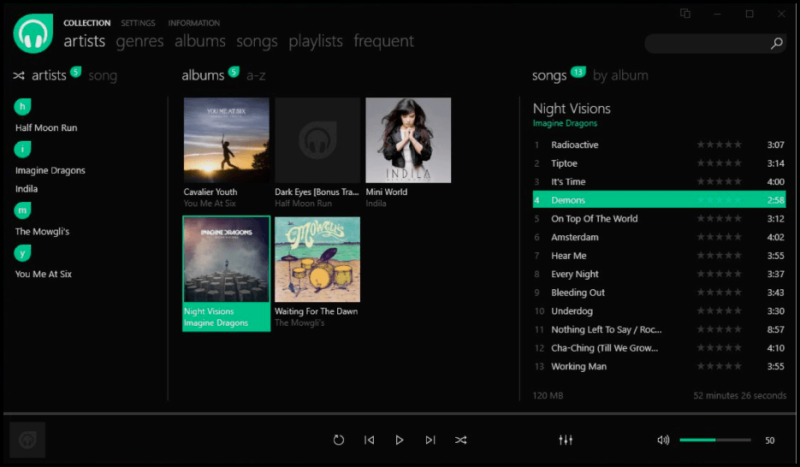Click the shuffle icon beside artists header
This screenshot has height=467, width=800.
click(x=19, y=76)
